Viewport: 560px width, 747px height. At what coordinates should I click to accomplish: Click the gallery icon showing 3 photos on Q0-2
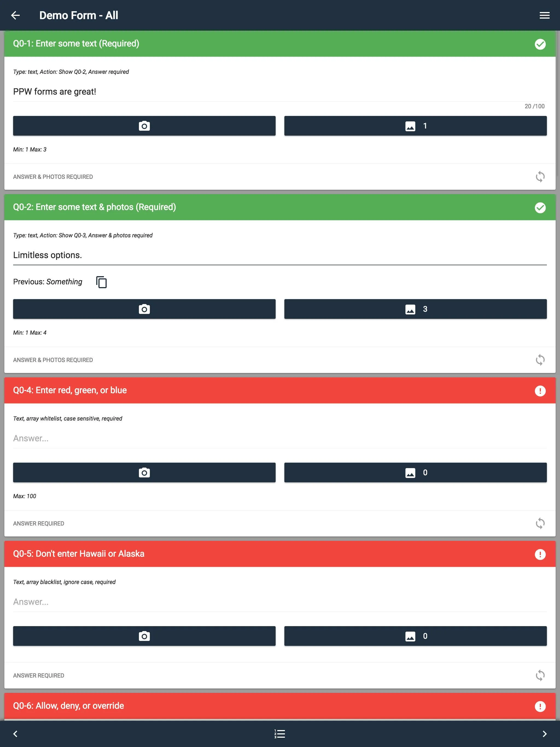coord(415,309)
